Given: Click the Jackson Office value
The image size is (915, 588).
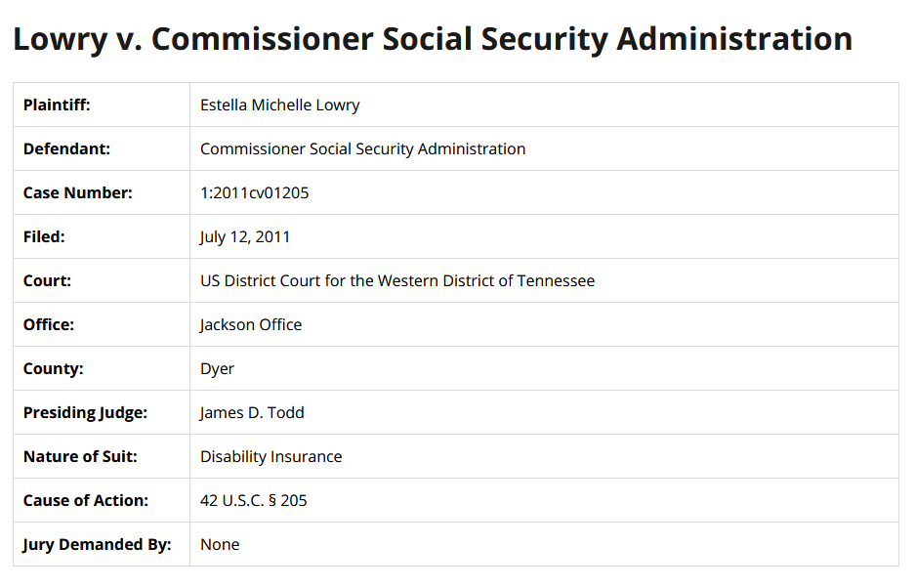Looking at the screenshot, I should point(251,324).
